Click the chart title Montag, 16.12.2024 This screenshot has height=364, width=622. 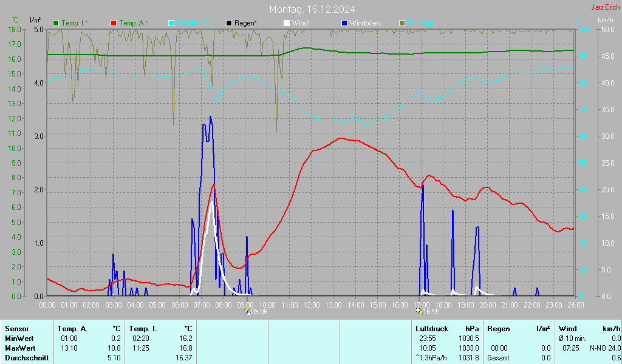coord(313,9)
